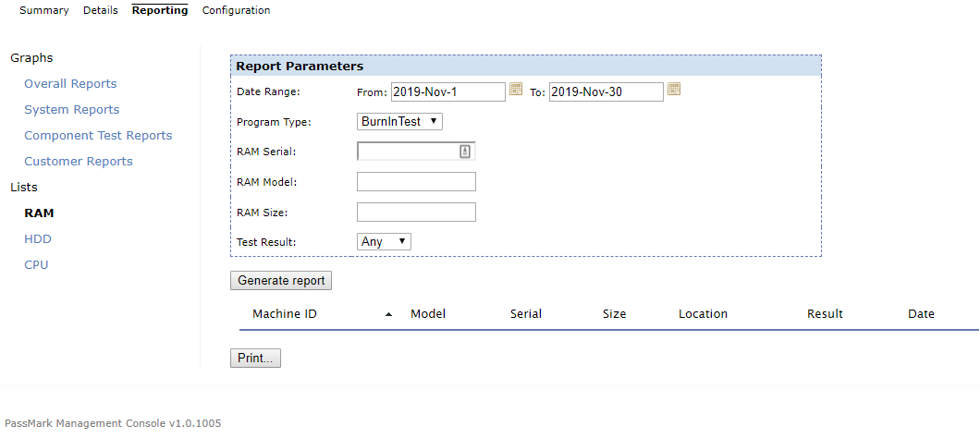Sort by Model column header
This screenshot has height=438, width=980.
coord(428,314)
